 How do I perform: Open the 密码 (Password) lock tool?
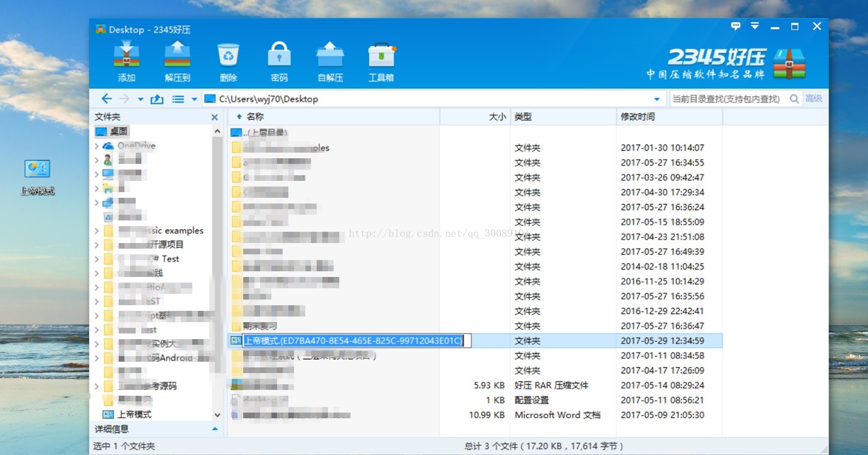(279, 55)
